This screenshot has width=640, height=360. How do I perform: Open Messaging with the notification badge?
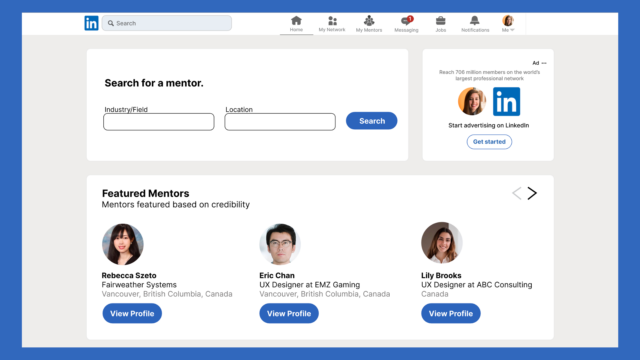tap(407, 24)
